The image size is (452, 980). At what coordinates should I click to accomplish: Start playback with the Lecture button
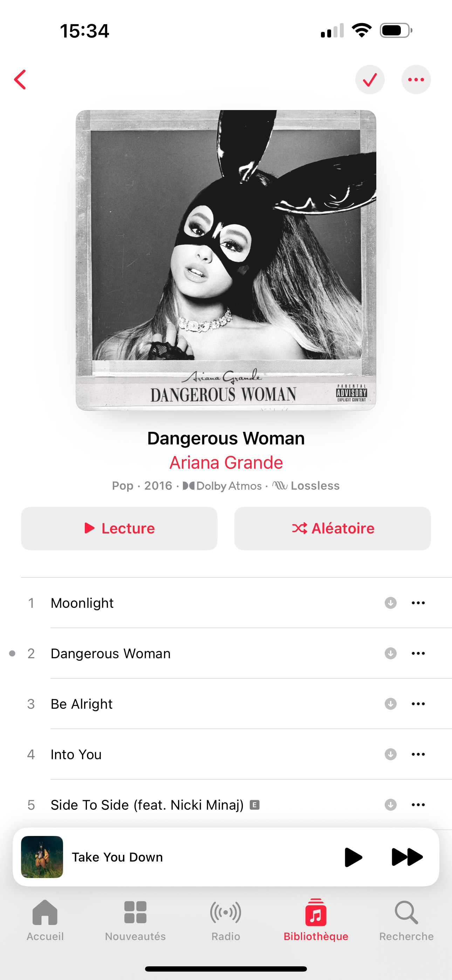119,529
